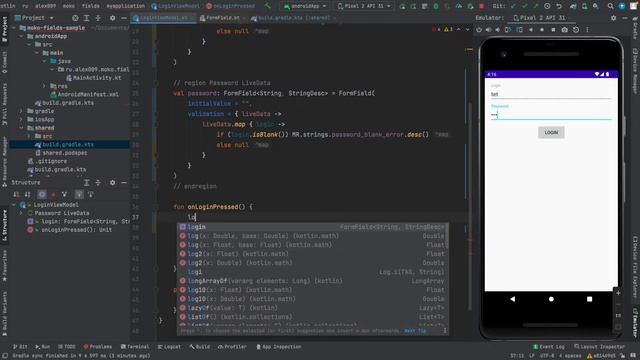Click emulator snapshots clock icon
640x360 pixels.
click(576, 30)
